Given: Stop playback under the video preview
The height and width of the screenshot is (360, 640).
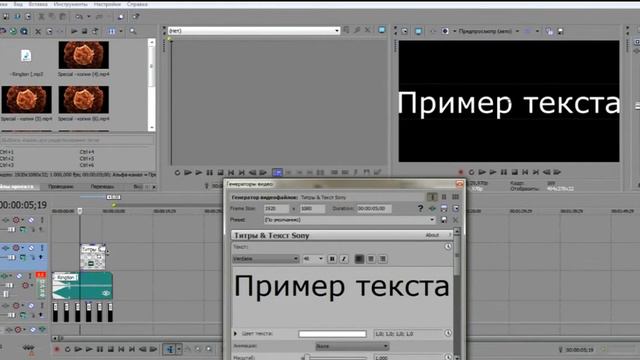Looking at the screenshot, I should coord(514,172).
